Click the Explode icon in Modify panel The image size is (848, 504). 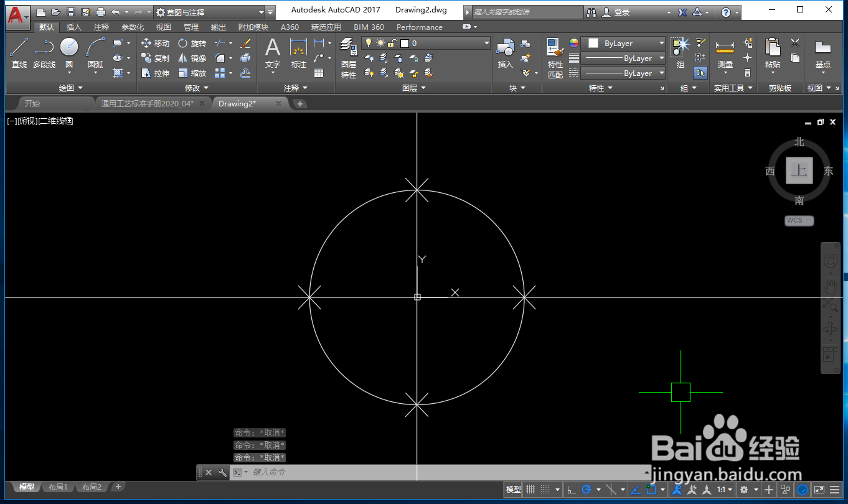tap(245, 58)
